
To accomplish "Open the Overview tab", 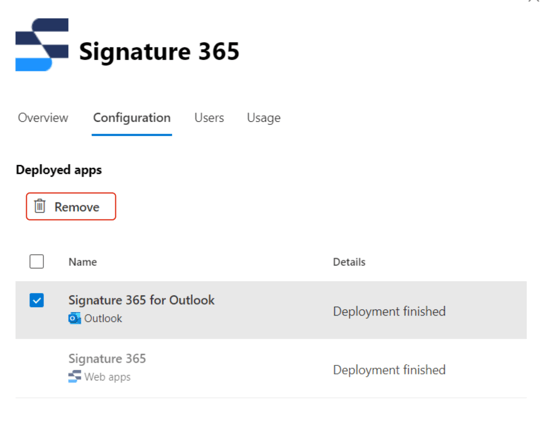I will tap(43, 118).
